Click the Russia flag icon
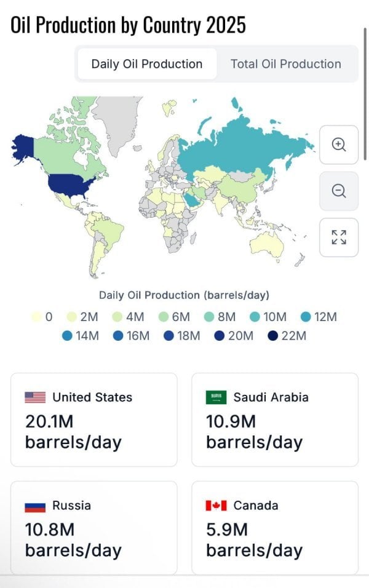 point(35,506)
